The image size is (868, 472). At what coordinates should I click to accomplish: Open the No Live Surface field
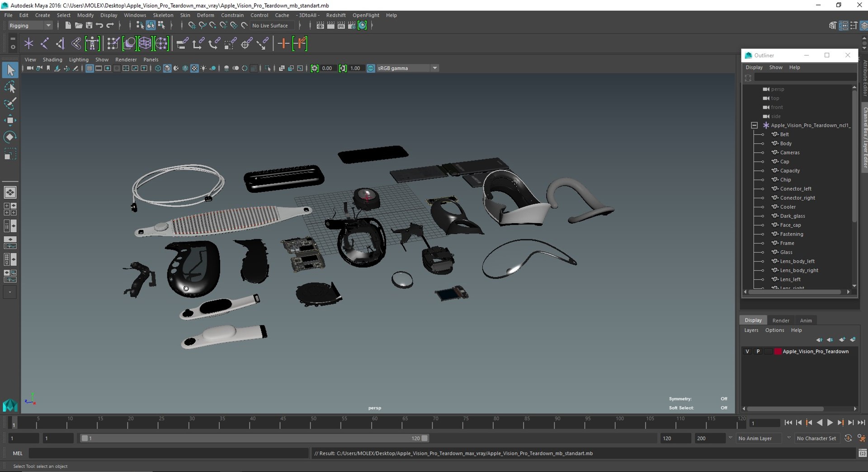[x=272, y=26]
